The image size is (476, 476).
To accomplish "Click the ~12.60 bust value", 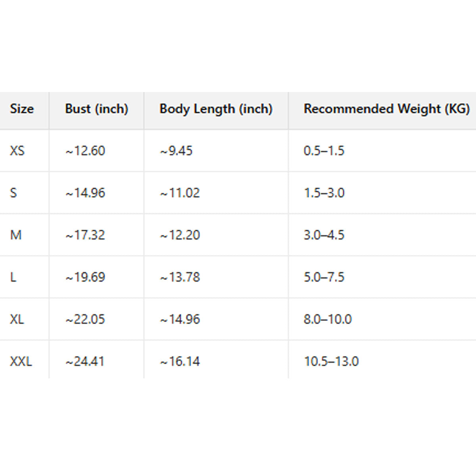I will tap(85, 151).
